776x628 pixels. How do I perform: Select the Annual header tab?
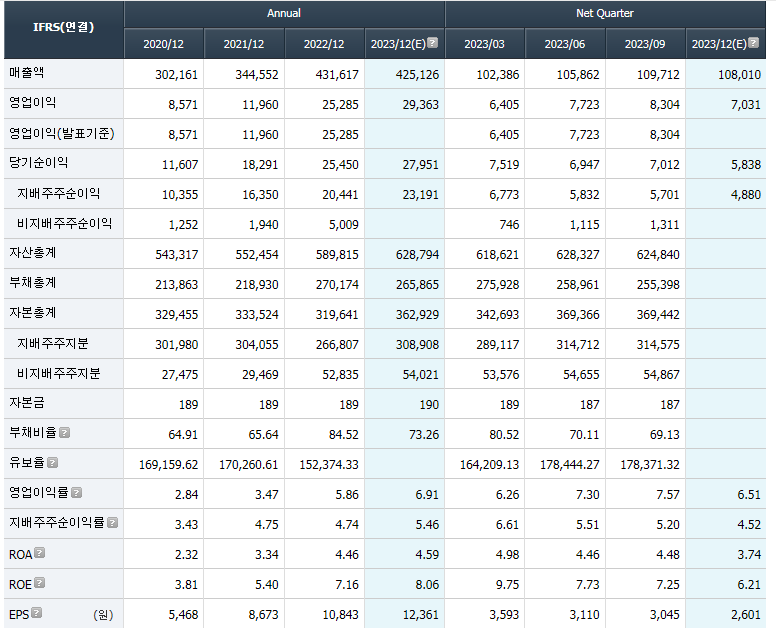[284, 13]
